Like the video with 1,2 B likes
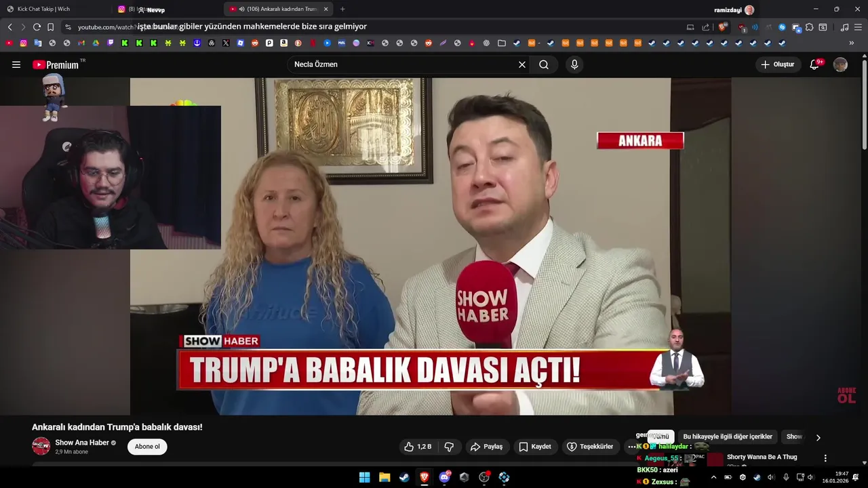 (x=418, y=447)
